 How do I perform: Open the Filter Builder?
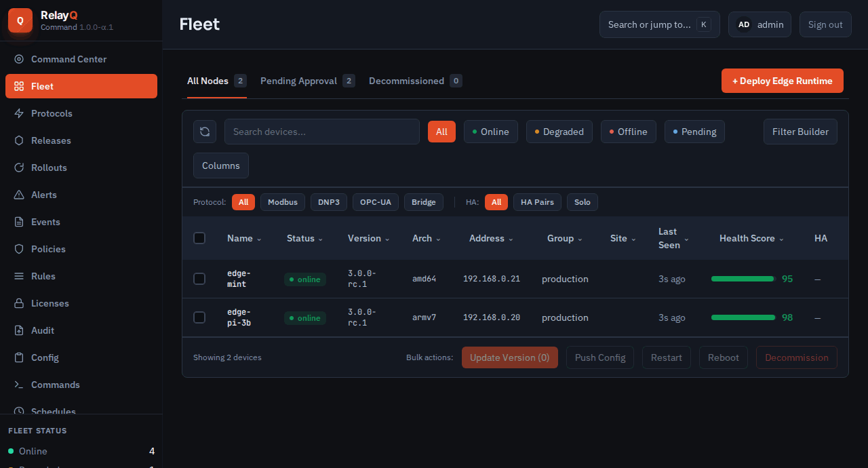(800, 132)
